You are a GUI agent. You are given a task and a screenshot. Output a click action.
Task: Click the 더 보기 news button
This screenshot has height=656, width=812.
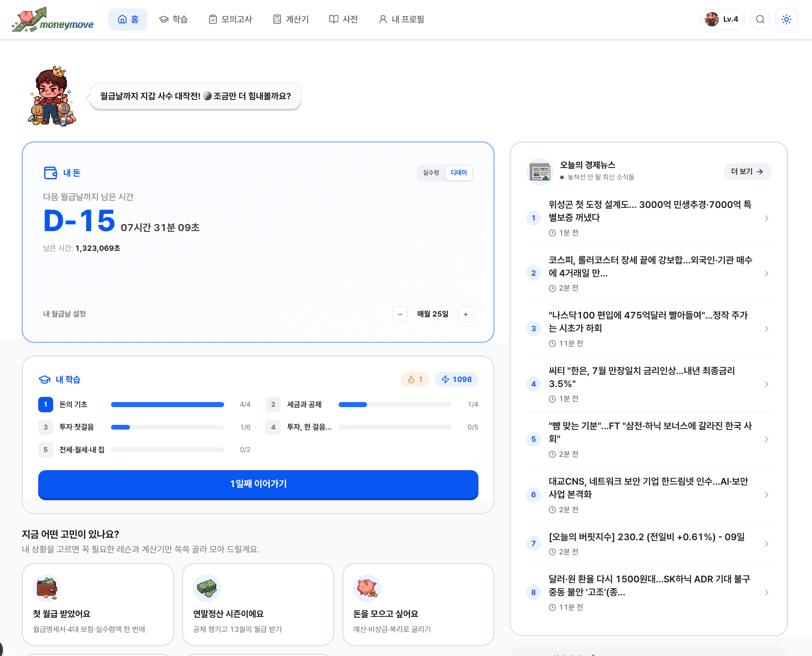click(747, 172)
